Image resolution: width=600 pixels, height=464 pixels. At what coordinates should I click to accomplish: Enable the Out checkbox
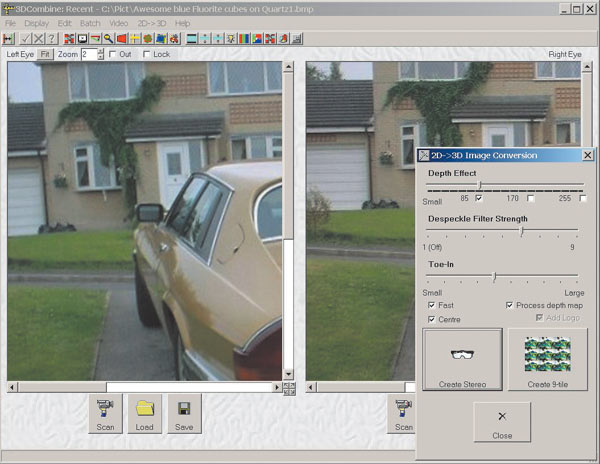coord(112,54)
